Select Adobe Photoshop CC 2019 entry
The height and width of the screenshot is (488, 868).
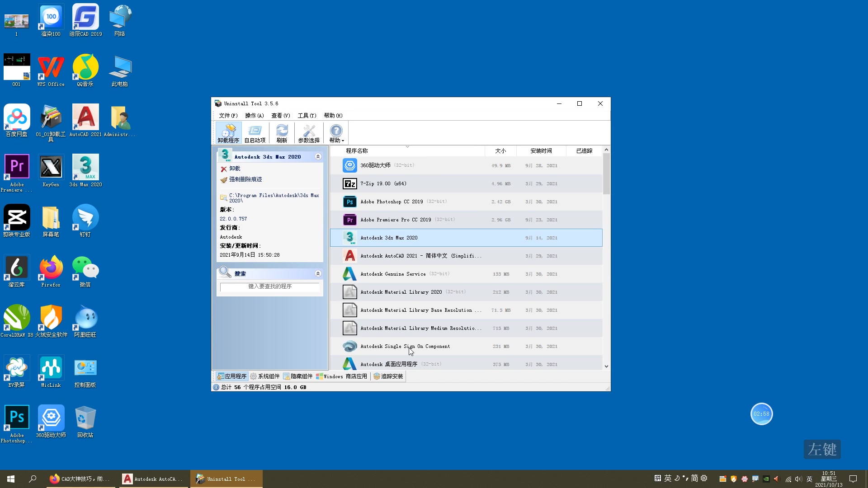tap(392, 202)
